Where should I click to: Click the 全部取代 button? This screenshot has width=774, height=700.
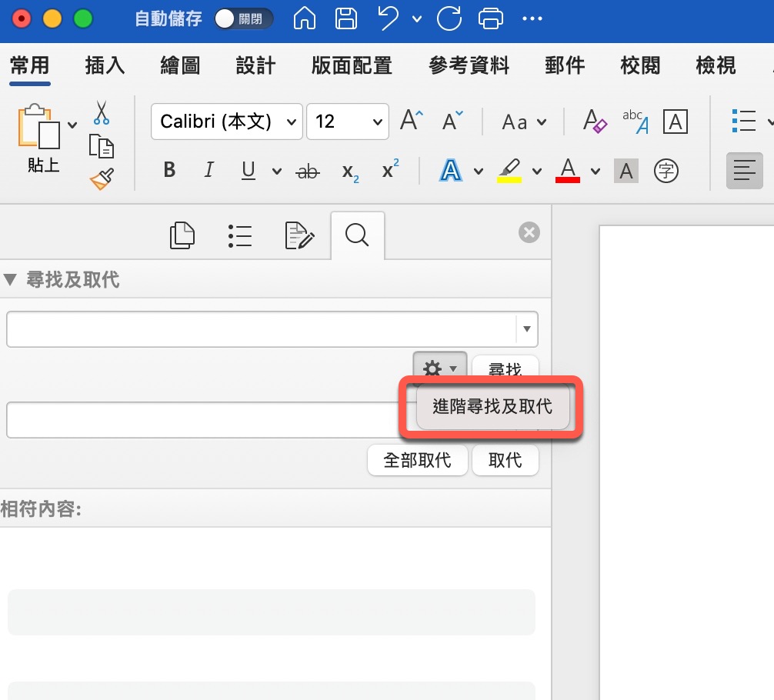(417, 460)
